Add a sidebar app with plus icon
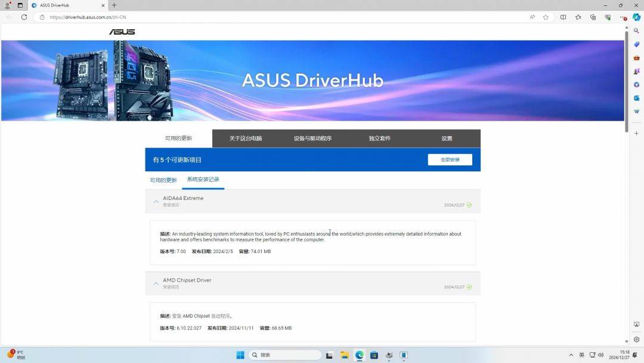This screenshot has height=363, width=644. (636, 133)
